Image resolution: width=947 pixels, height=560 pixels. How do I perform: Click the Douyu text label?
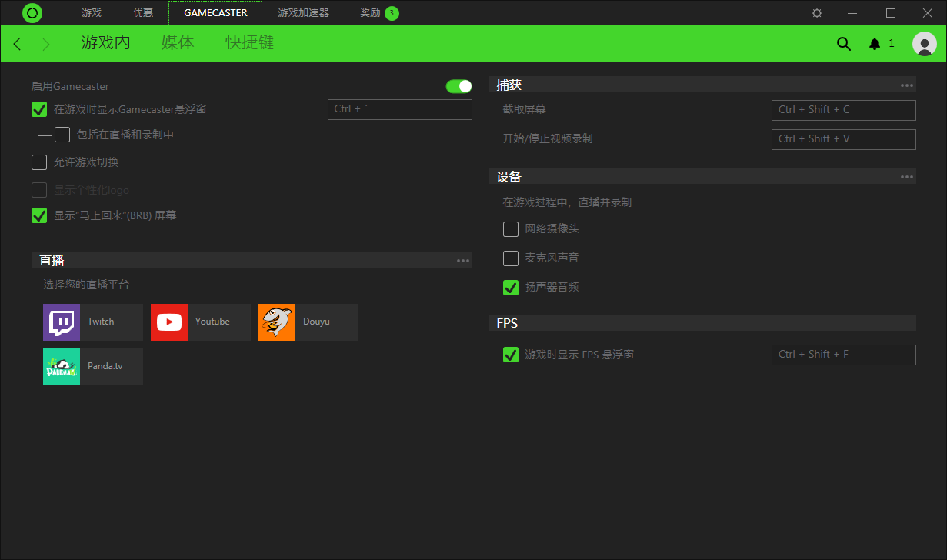[316, 322]
